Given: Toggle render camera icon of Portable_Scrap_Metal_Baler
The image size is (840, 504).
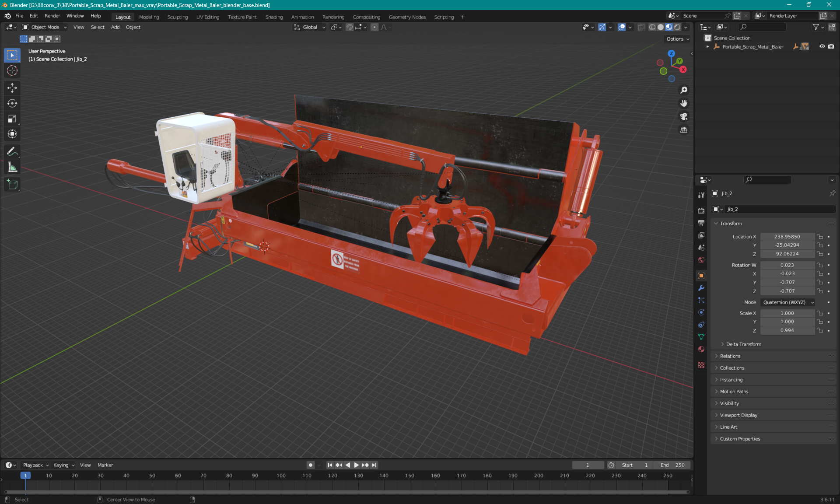Looking at the screenshot, I should pyautogui.click(x=831, y=46).
